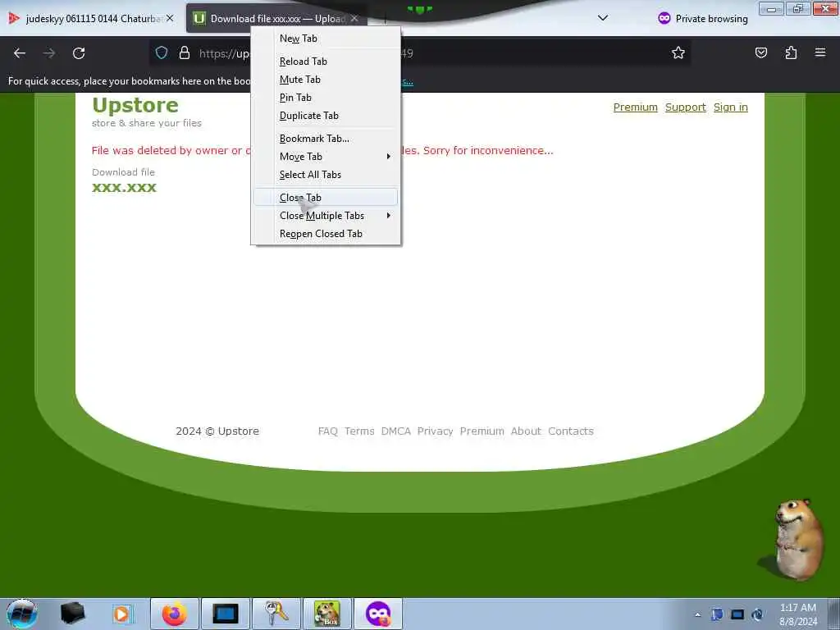Screen dimensions: 840x630
Task: Click the padlock site security icon
Action: 185,52
